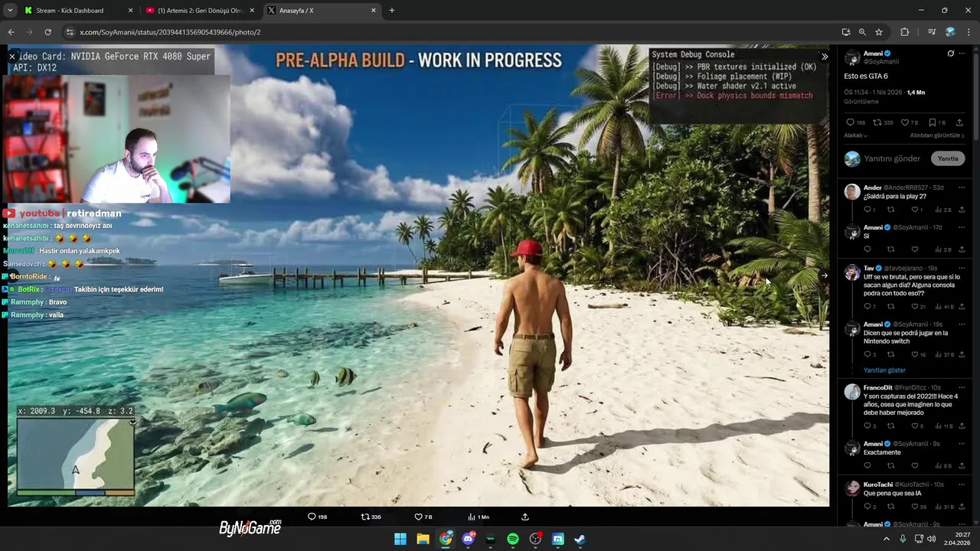Viewport: 980px width, 551px height.
Task: Click repost icon below the photo
Action: 366,517
